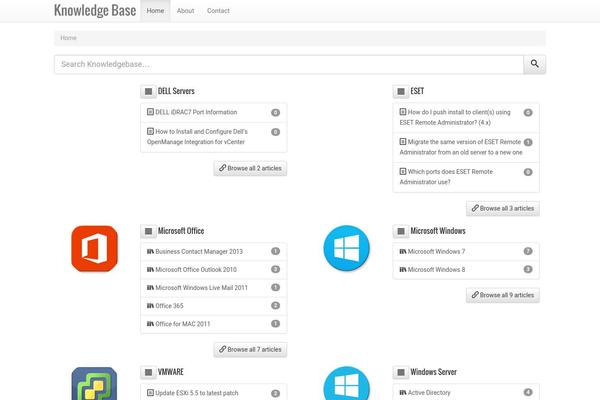Open the OpenManage Integration for vCenter article
The image size is (600, 400).
(197, 137)
